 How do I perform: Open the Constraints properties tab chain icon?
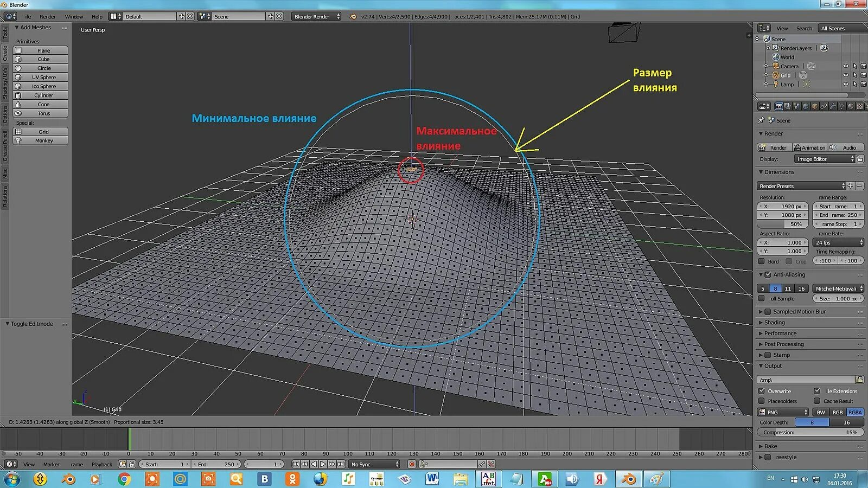824,106
